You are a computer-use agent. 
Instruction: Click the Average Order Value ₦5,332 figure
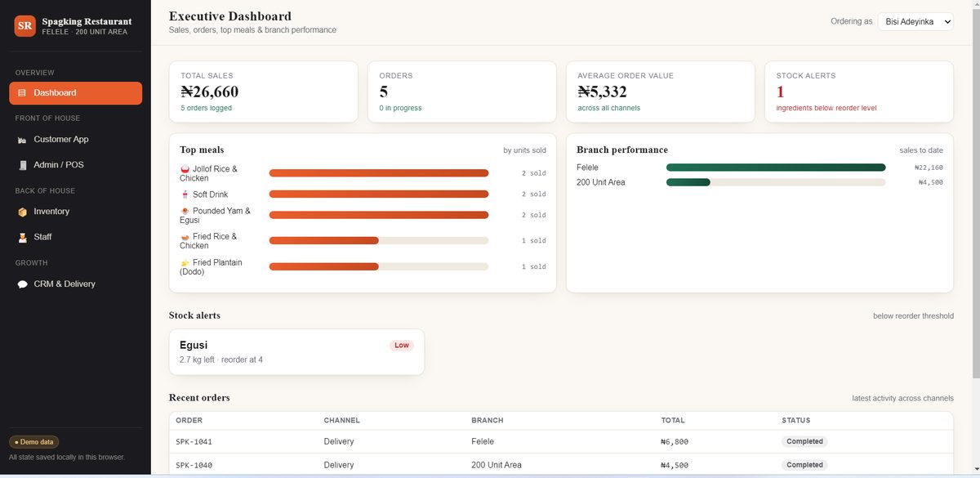click(x=602, y=92)
